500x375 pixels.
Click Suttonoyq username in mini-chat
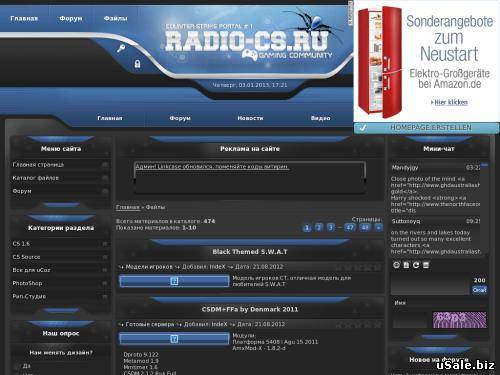[406, 221]
